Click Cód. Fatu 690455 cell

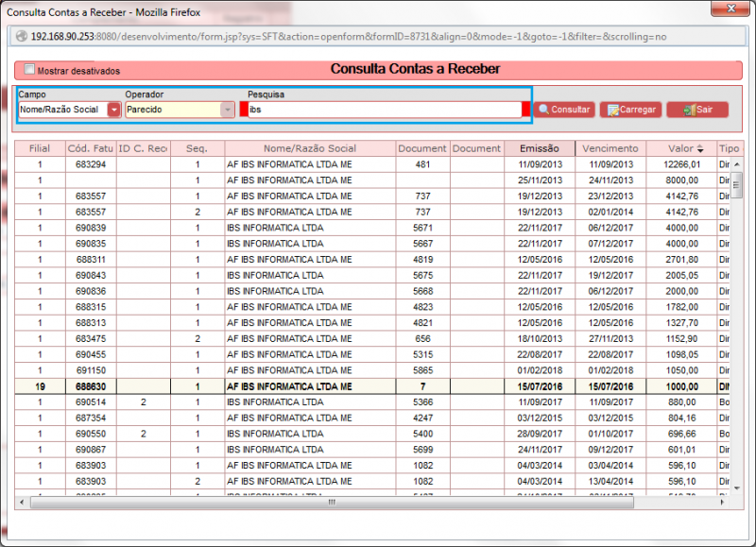click(91, 354)
